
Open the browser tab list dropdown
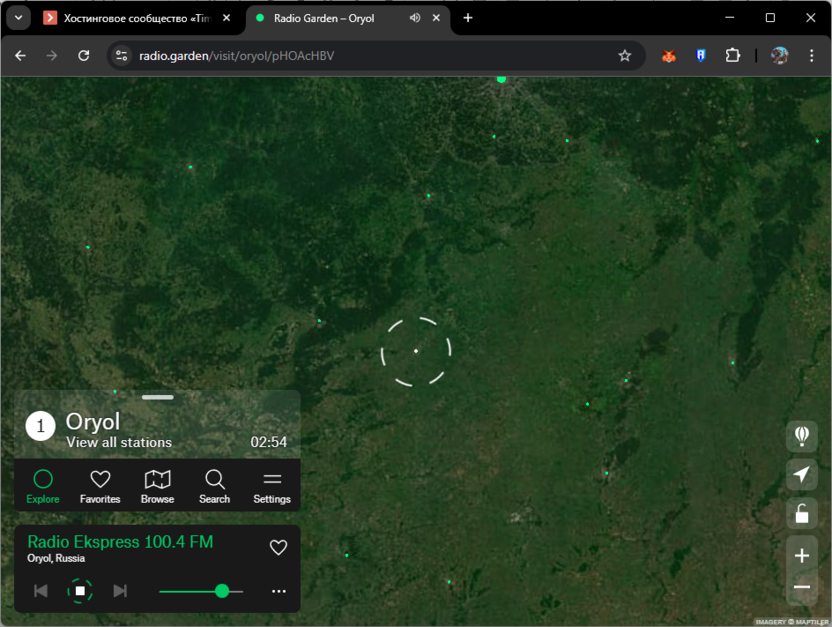(18, 18)
